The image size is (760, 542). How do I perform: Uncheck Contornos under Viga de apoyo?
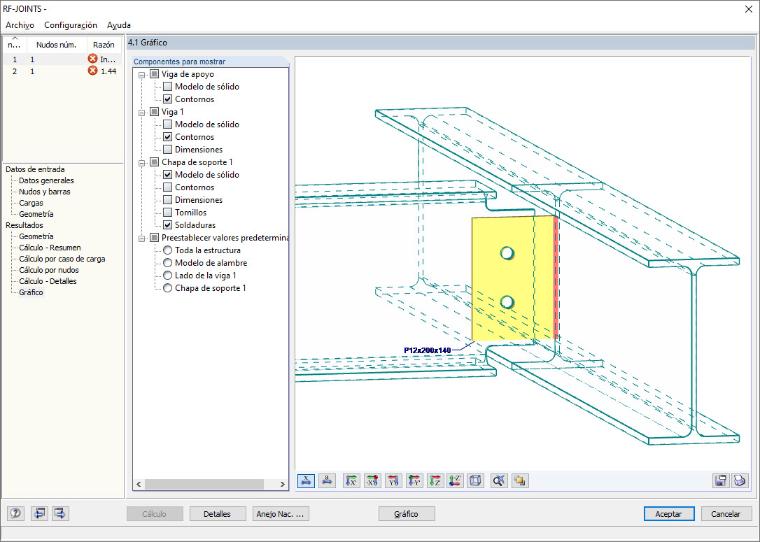point(167,99)
